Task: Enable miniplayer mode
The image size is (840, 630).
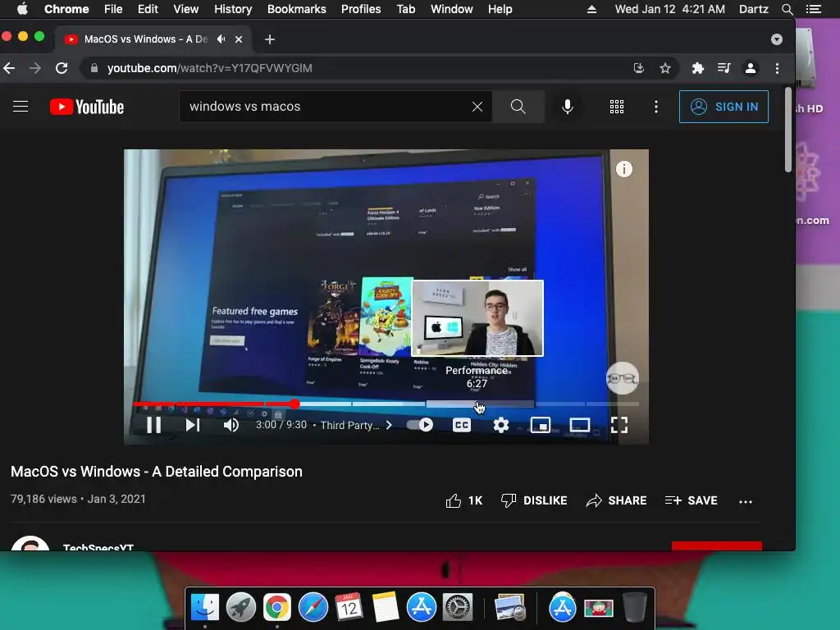Action: pos(540,425)
